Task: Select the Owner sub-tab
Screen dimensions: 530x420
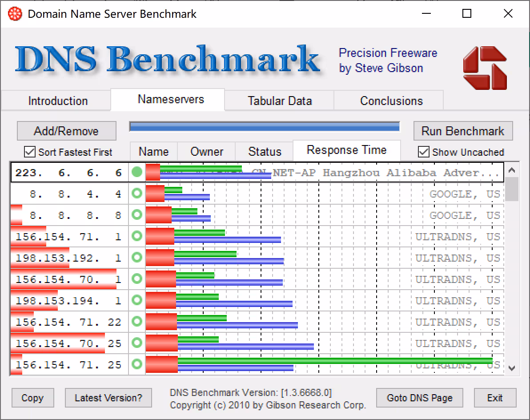Action: point(206,152)
